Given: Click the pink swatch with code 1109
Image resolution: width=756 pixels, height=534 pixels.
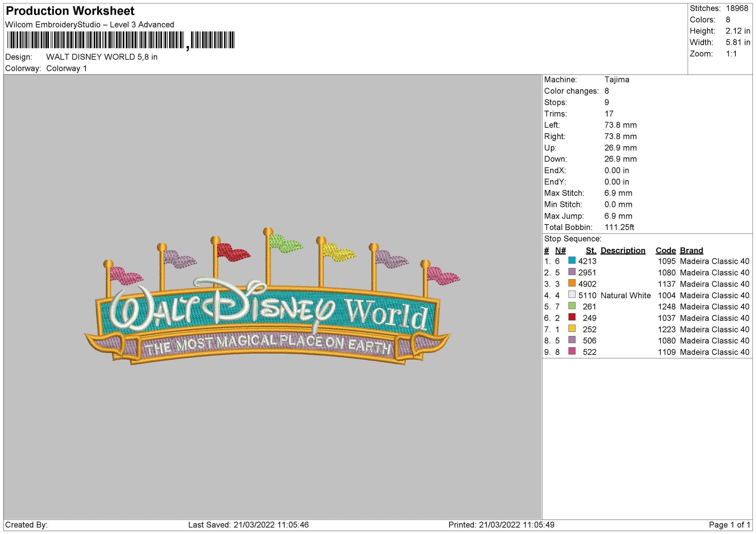Looking at the screenshot, I should tap(572, 351).
